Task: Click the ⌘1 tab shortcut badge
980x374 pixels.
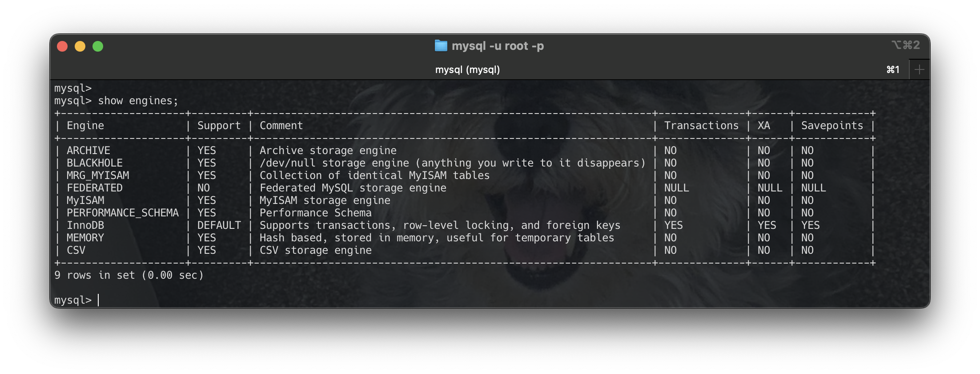Action: coord(893,69)
